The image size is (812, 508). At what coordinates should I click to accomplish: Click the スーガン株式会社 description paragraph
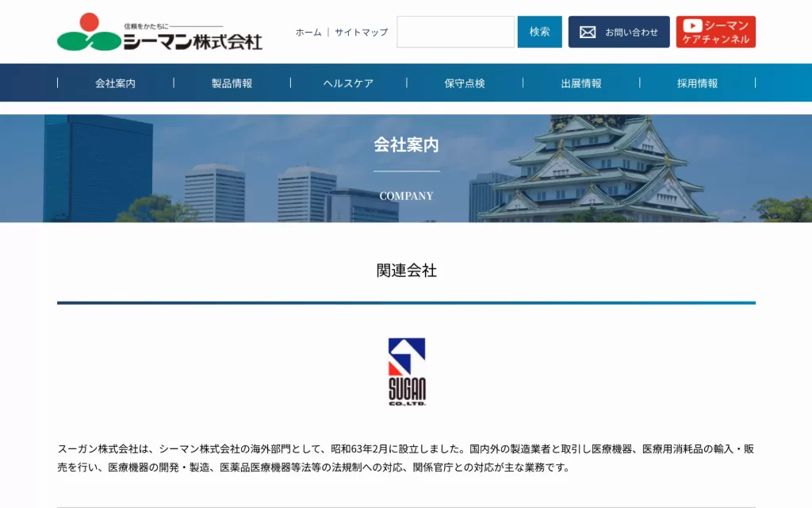406,458
